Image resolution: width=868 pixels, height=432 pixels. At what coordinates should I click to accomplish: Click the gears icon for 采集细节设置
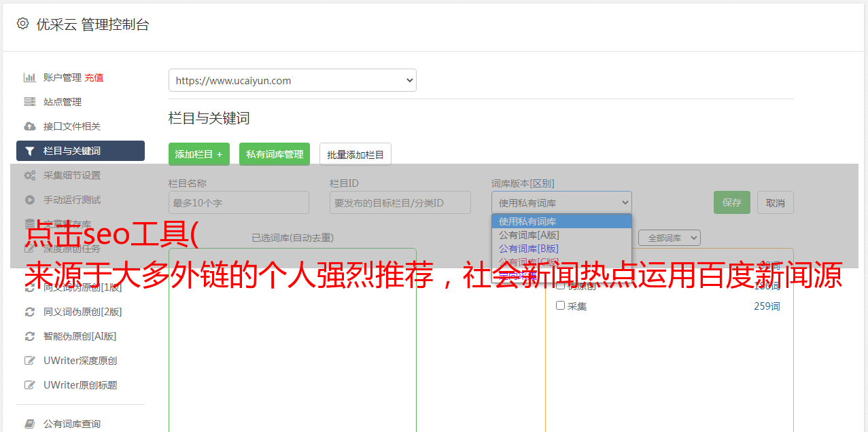pos(30,175)
